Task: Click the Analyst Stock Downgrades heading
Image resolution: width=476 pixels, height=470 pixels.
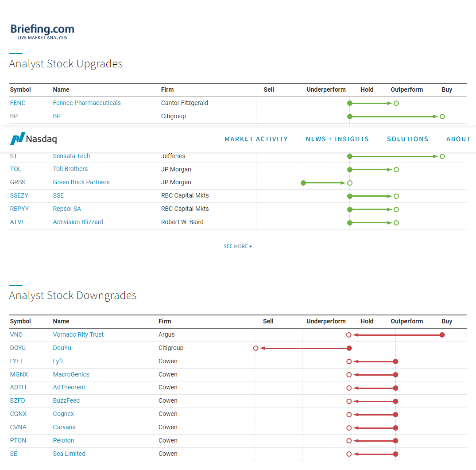Action: pyautogui.click(x=73, y=295)
